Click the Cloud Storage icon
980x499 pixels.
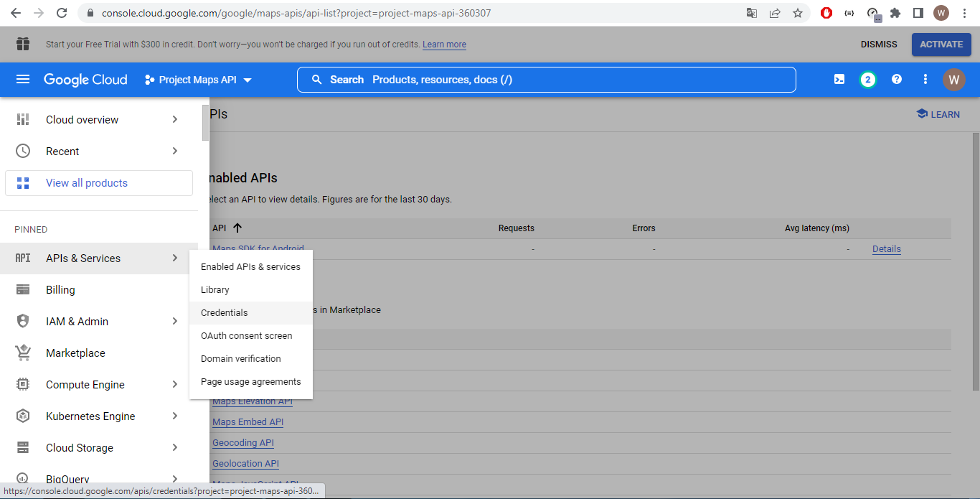coord(23,448)
